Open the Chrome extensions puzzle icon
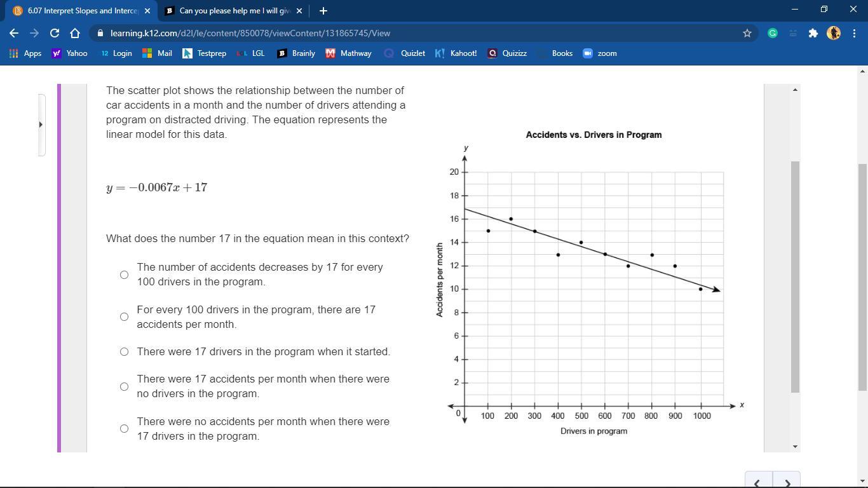868x488 pixels. (813, 33)
